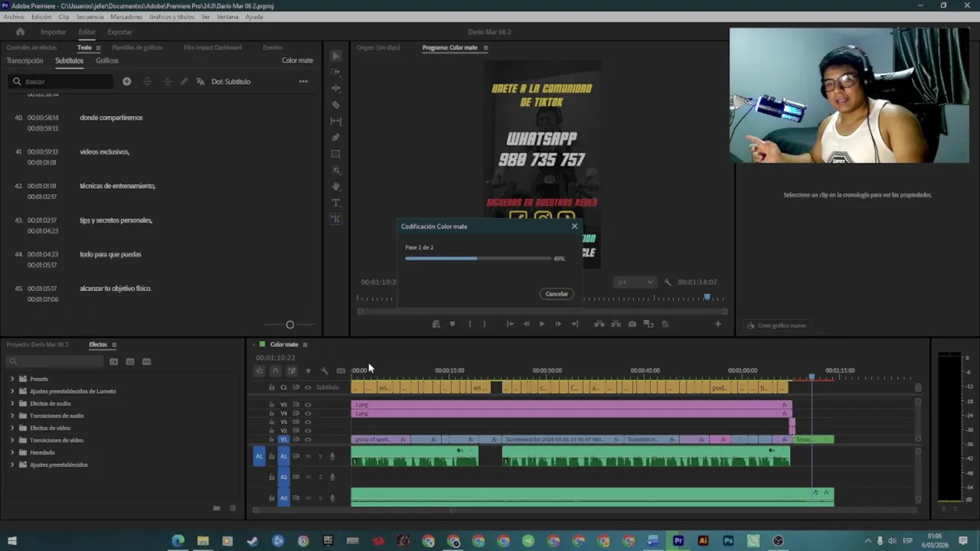The image size is (980, 551).
Task: Open Program Monitor settings wrench
Action: 668,282
